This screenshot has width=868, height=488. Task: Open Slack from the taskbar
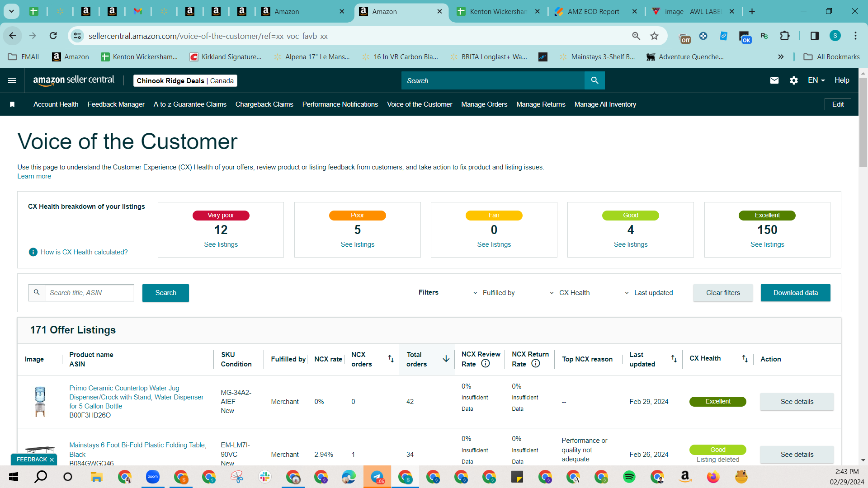tap(265, 477)
